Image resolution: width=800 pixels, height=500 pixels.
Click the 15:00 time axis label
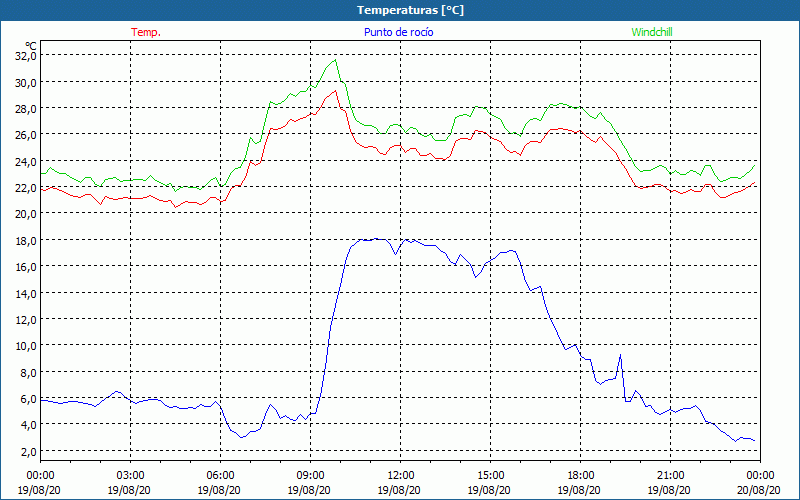click(x=490, y=476)
